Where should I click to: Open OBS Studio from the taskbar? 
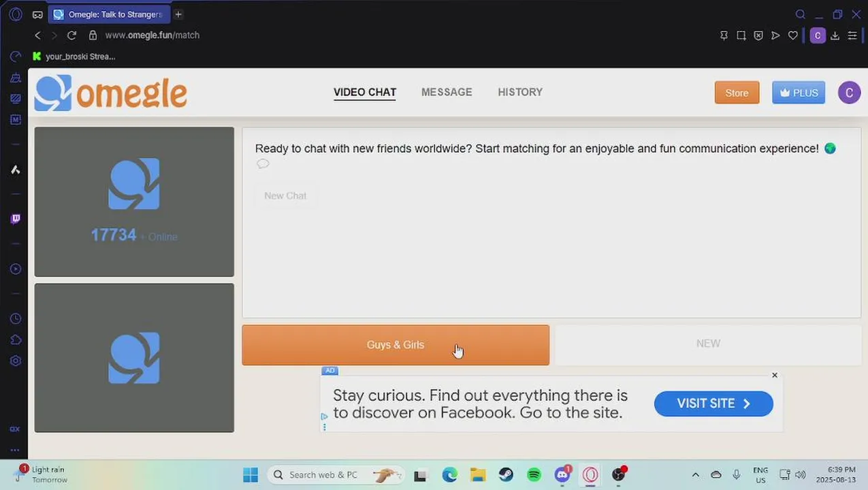point(619,474)
